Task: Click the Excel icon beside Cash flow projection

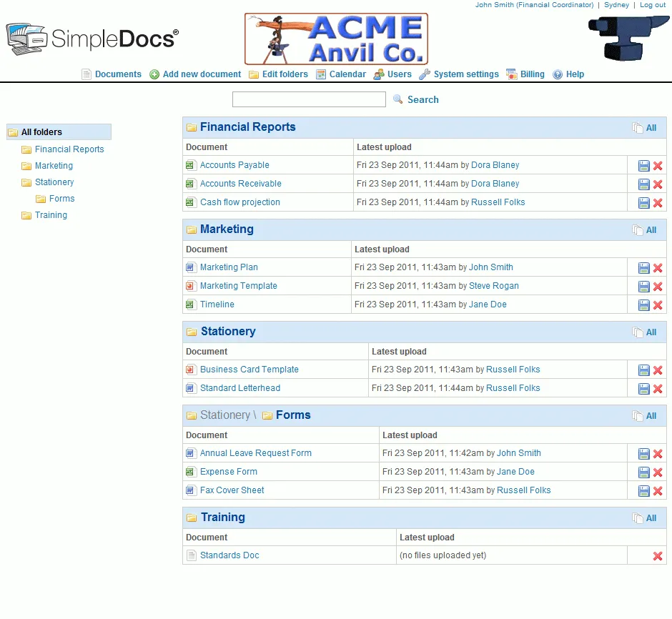Action: pos(190,202)
